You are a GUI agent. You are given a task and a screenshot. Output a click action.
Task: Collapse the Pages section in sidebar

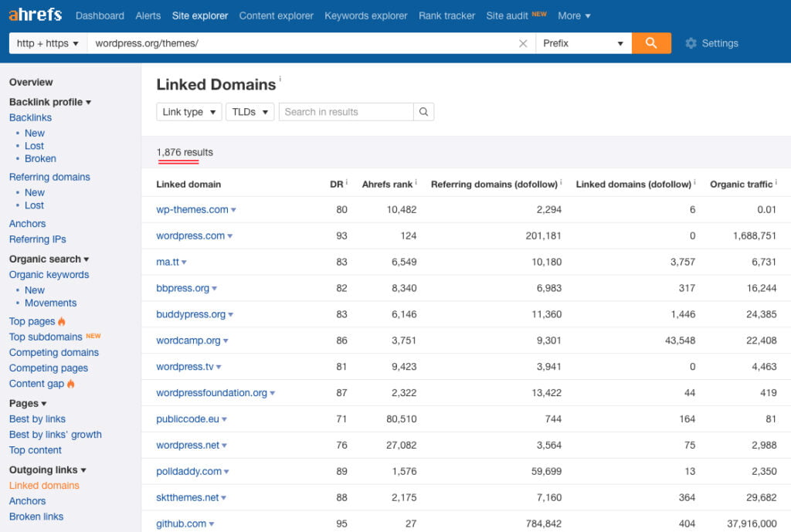[x=28, y=403]
